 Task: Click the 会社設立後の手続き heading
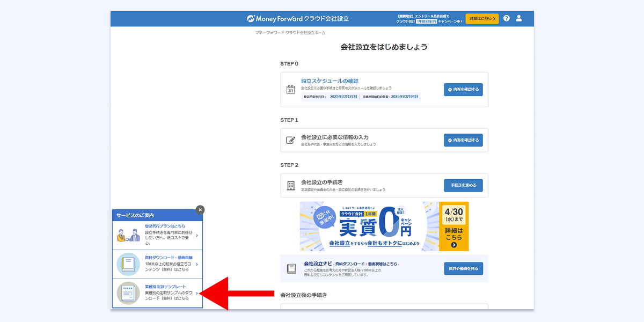click(303, 295)
